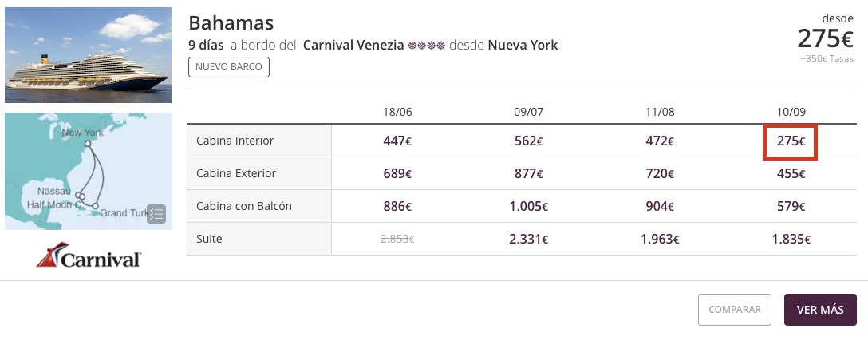
Task: Choose 877€ Cabina Exterior price for 09/07
Action: (x=529, y=173)
